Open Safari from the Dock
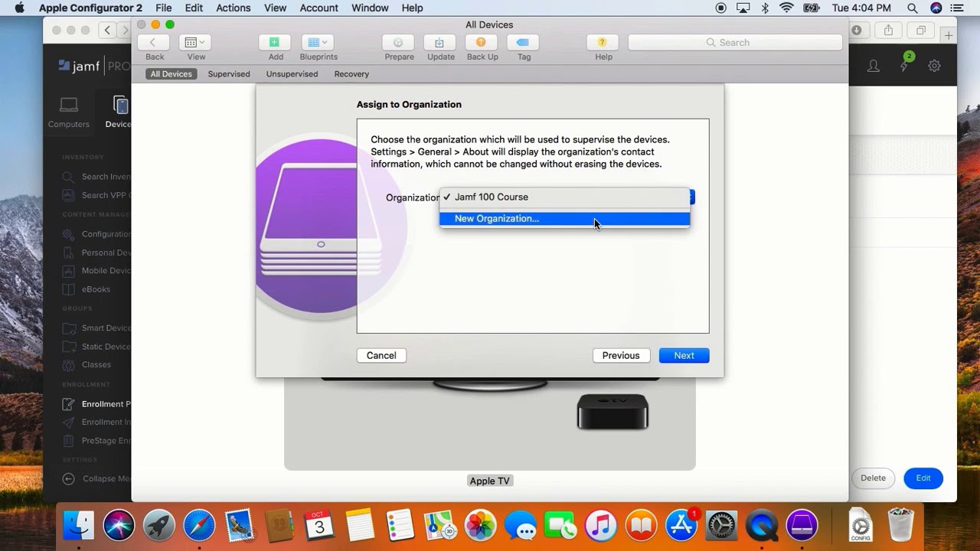 (x=199, y=526)
